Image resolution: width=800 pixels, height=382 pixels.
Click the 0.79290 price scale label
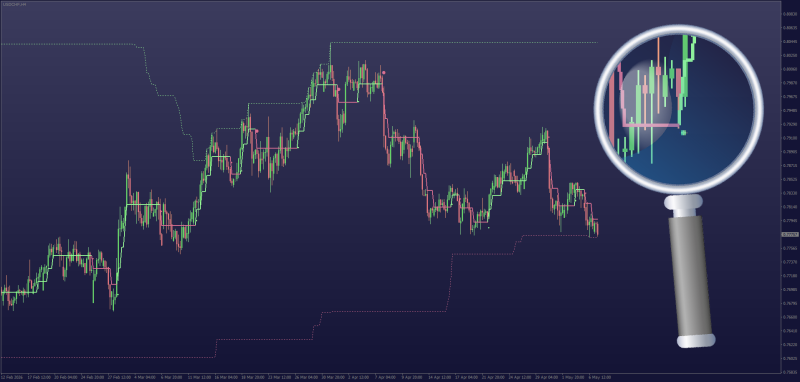coord(790,124)
